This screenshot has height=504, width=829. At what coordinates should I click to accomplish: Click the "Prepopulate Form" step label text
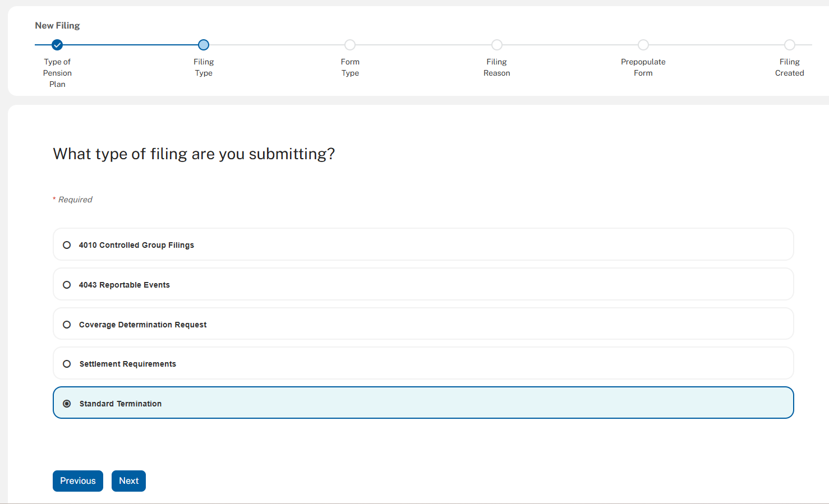tap(643, 67)
